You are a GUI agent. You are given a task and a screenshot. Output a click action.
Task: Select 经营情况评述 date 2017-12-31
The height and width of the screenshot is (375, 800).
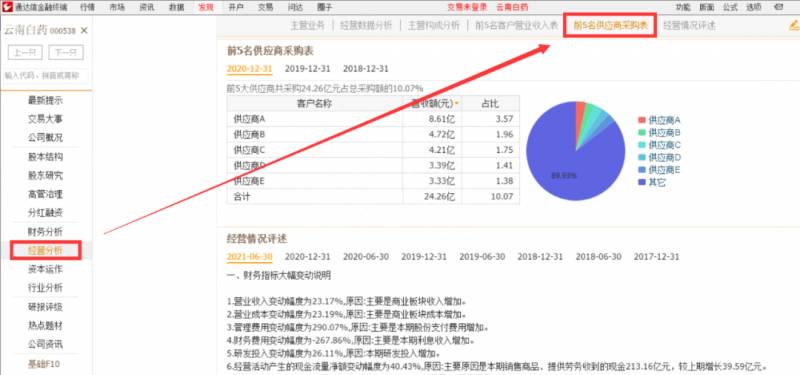pyautogui.click(x=657, y=257)
